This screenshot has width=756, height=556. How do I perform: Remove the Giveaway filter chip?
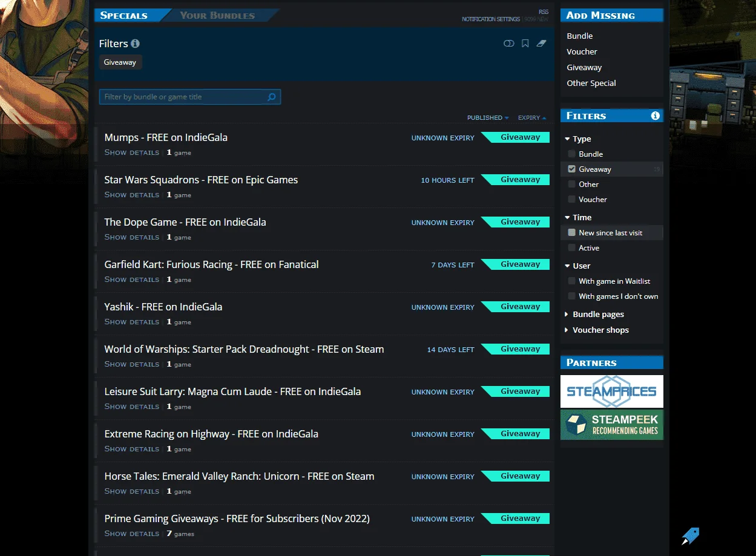tap(120, 62)
